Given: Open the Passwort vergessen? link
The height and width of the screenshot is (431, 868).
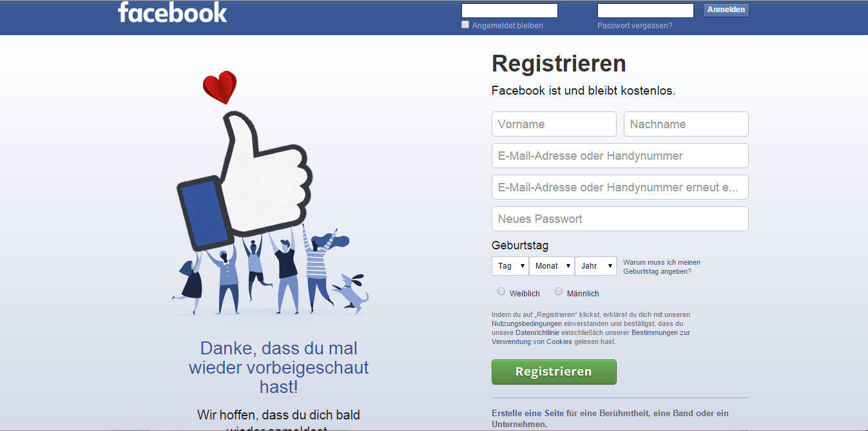Looking at the screenshot, I should pos(635,26).
